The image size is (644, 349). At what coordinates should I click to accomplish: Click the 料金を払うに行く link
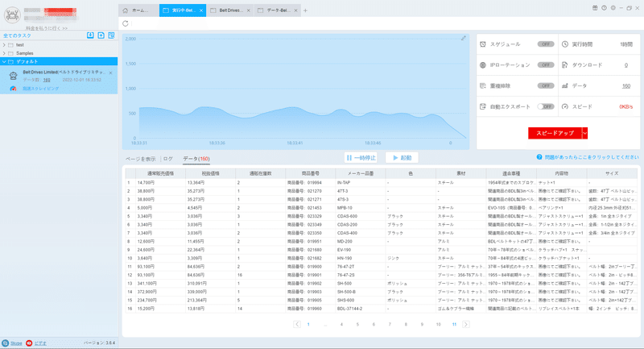click(47, 28)
